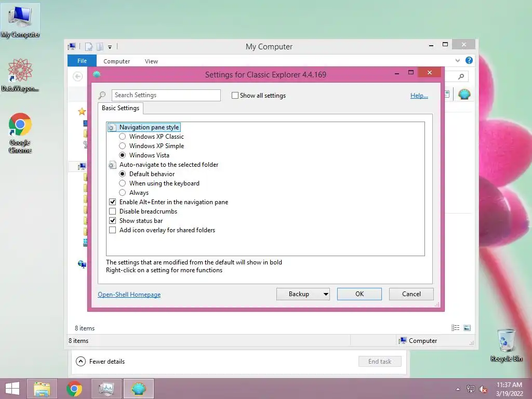This screenshot has height=399, width=532.
Task: Open the Computer ribbon tab
Action: click(x=117, y=61)
